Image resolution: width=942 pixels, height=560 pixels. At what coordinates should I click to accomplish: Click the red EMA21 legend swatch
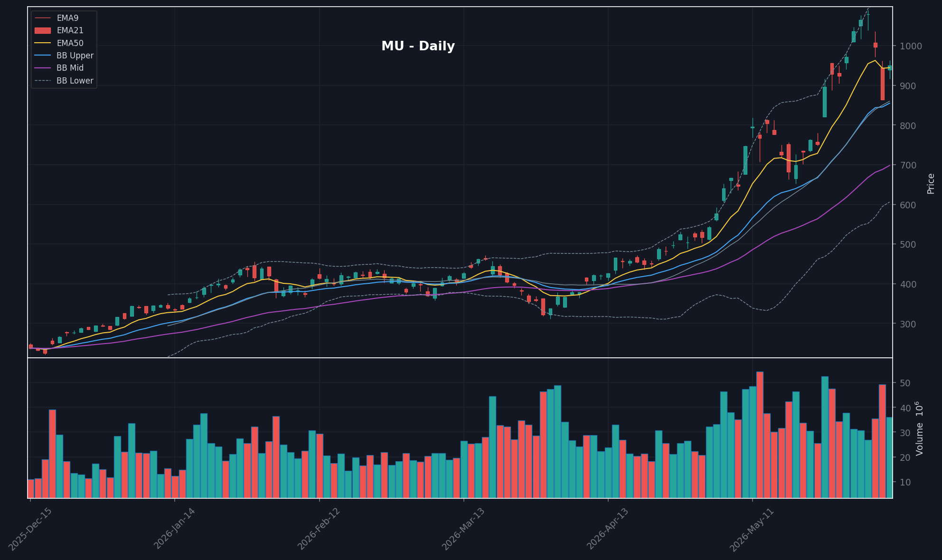click(43, 30)
